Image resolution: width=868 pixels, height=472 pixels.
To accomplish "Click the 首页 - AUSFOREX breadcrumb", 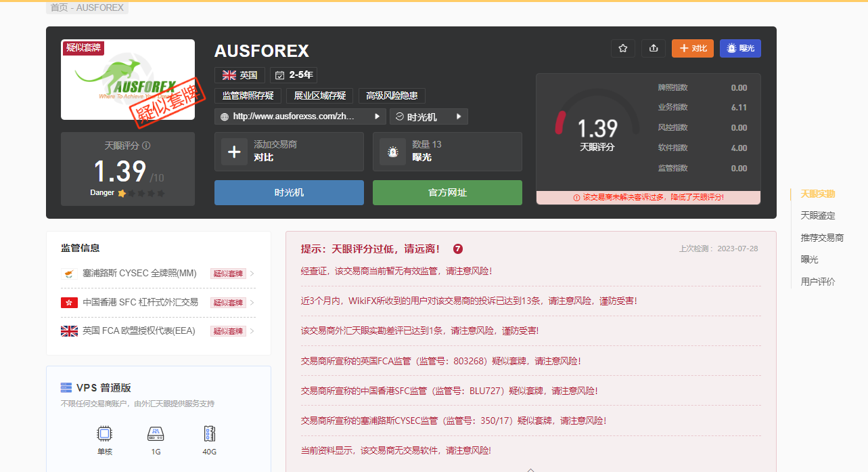I will click(x=87, y=8).
